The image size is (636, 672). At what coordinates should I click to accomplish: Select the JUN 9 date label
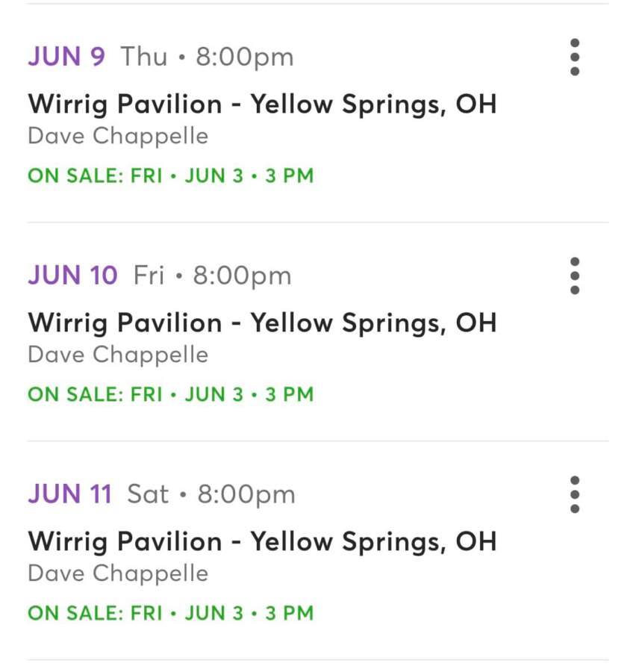click(66, 57)
